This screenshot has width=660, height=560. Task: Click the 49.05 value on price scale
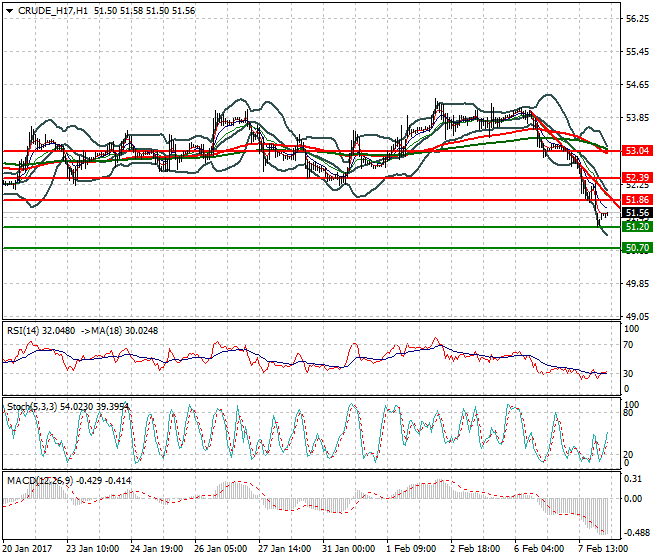point(637,317)
